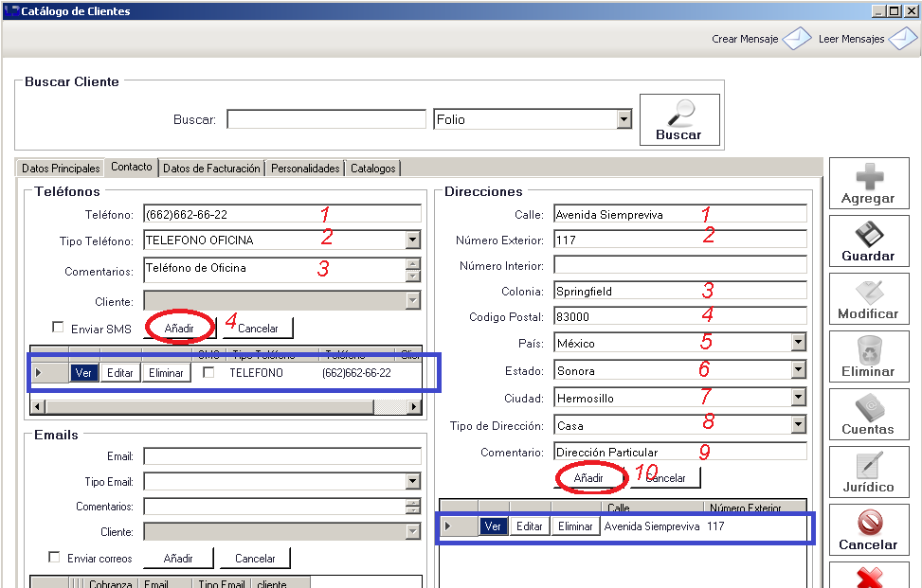Select the Contacto tab
The width and height of the screenshot is (922, 588).
[x=132, y=167]
